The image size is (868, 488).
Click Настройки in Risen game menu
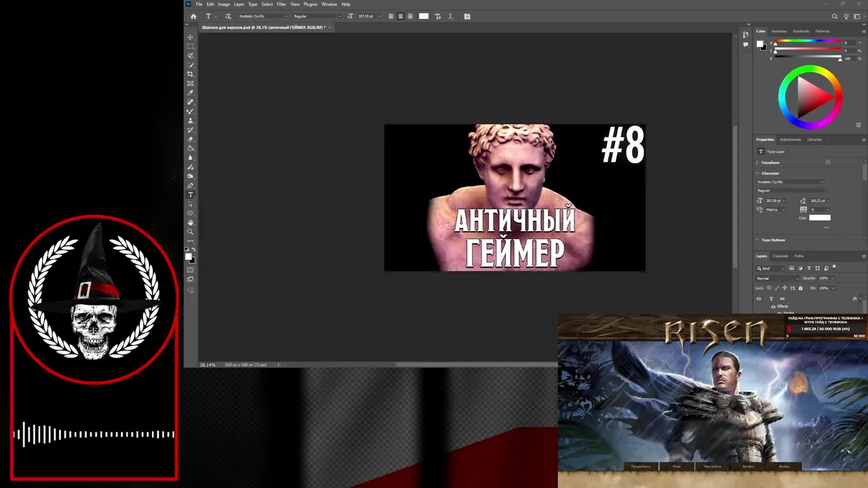click(x=712, y=466)
